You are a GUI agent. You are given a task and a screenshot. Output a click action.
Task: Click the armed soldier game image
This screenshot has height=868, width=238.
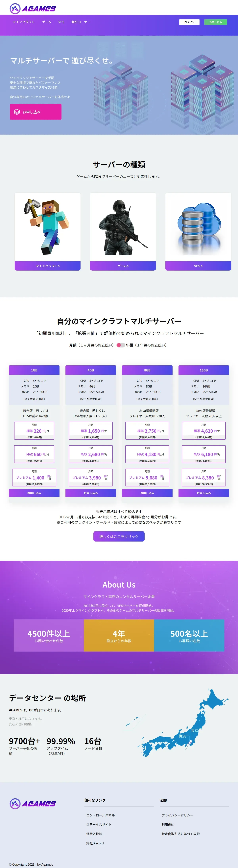point(123,227)
